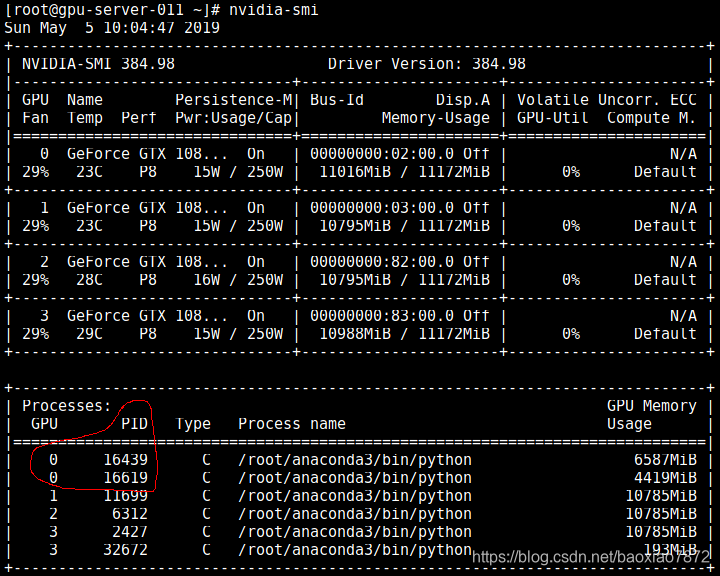720x576 pixels.
Task: Click PID 6312
Action: pos(130,514)
